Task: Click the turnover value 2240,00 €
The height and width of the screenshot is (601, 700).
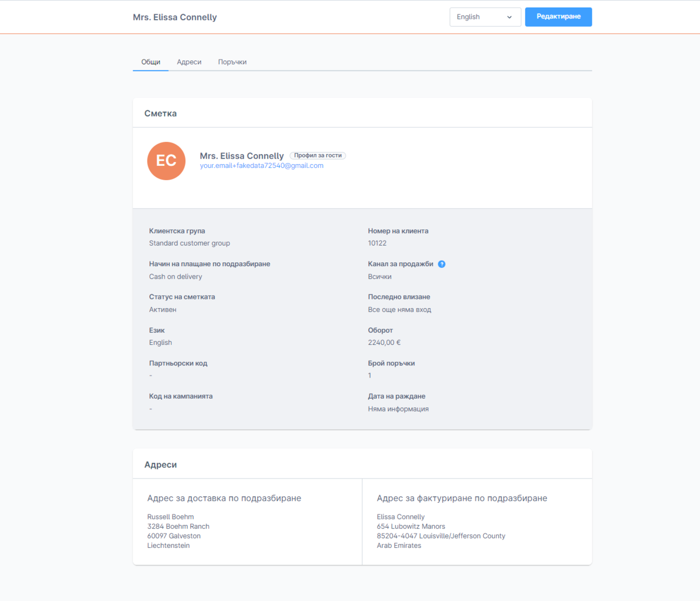Action: (384, 343)
